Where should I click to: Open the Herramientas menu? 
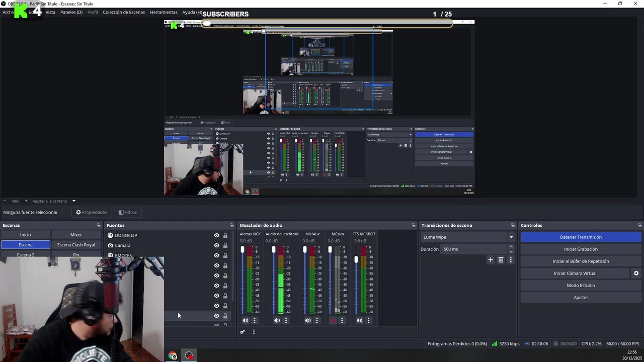point(164,12)
